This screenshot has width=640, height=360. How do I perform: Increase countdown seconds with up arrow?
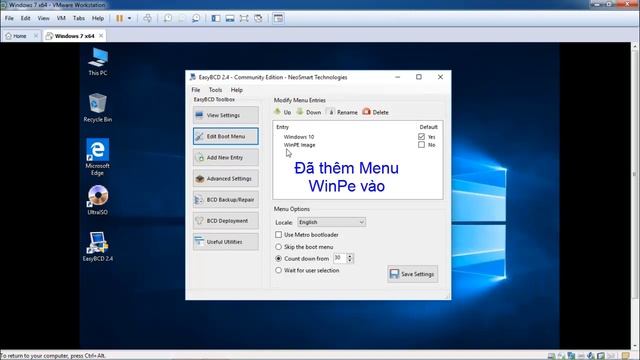coord(349,256)
